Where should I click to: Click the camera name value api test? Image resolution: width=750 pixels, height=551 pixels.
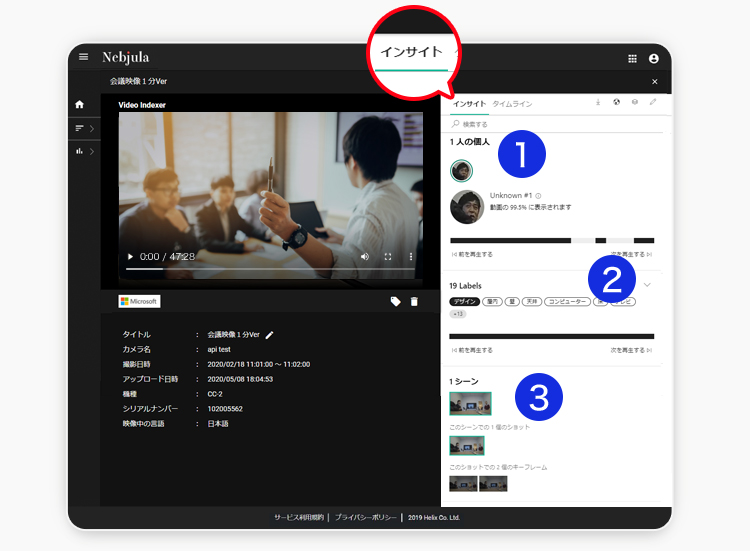tap(219, 350)
